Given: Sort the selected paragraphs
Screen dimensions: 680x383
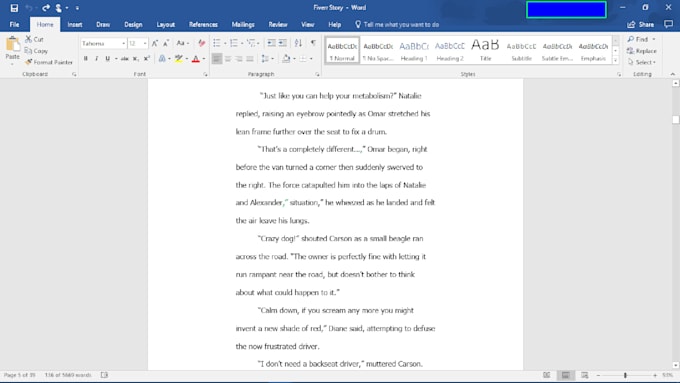Looking at the screenshot, I should coord(298,43).
